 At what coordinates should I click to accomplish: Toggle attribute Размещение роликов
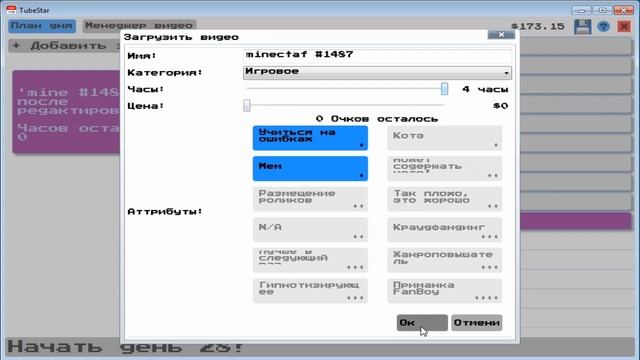tap(310, 199)
